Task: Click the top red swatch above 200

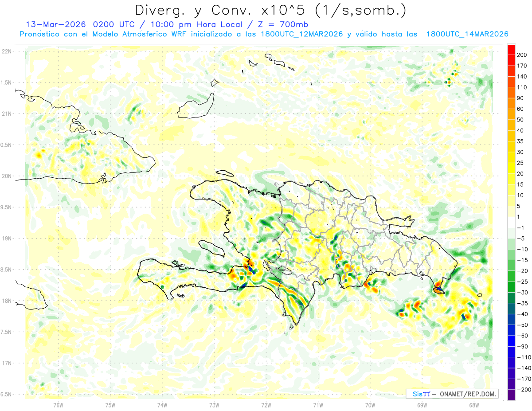Action: coord(511,50)
